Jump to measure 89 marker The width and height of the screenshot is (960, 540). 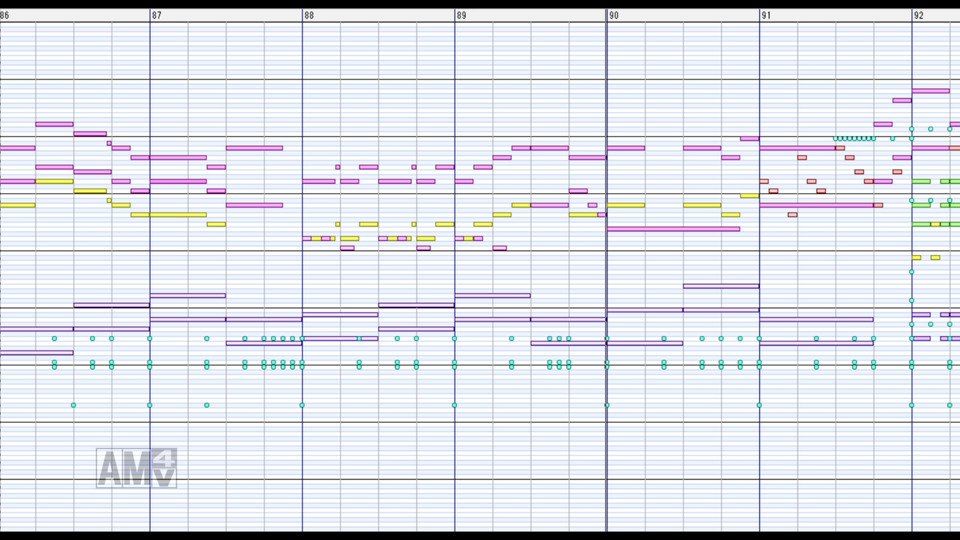[x=462, y=15]
